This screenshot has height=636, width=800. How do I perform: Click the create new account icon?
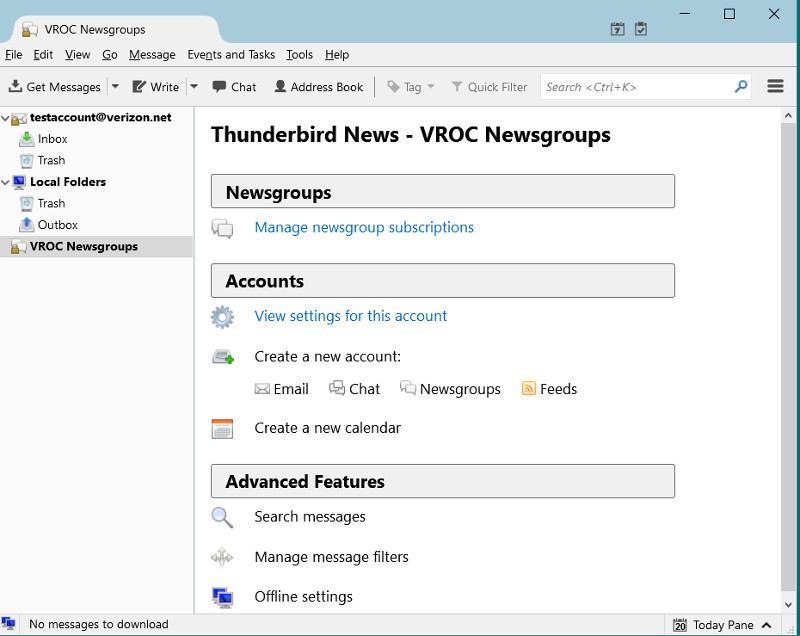point(222,357)
